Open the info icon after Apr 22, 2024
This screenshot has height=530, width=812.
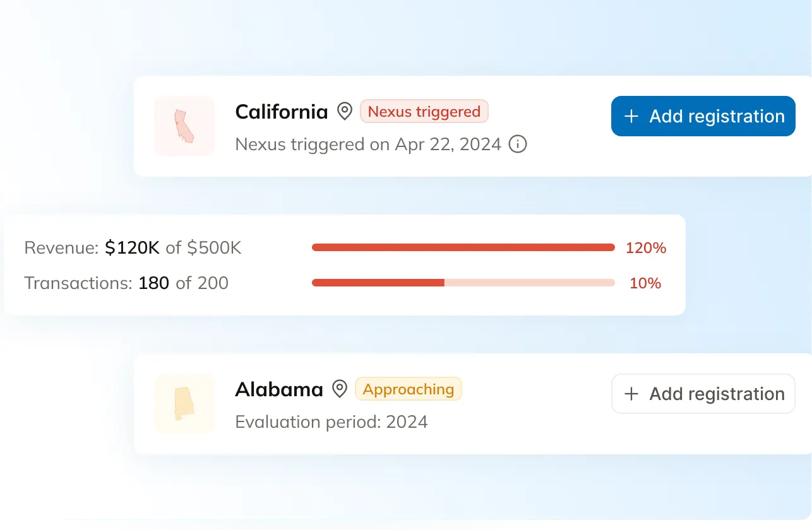coord(518,144)
